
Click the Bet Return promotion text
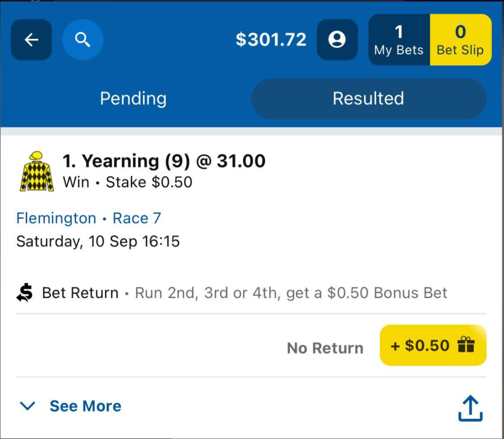tap(244, 293)
